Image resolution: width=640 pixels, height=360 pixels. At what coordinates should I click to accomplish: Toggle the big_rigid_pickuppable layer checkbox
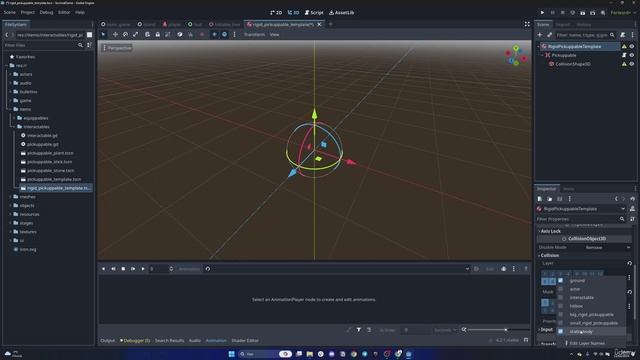(x=560, y=315)
